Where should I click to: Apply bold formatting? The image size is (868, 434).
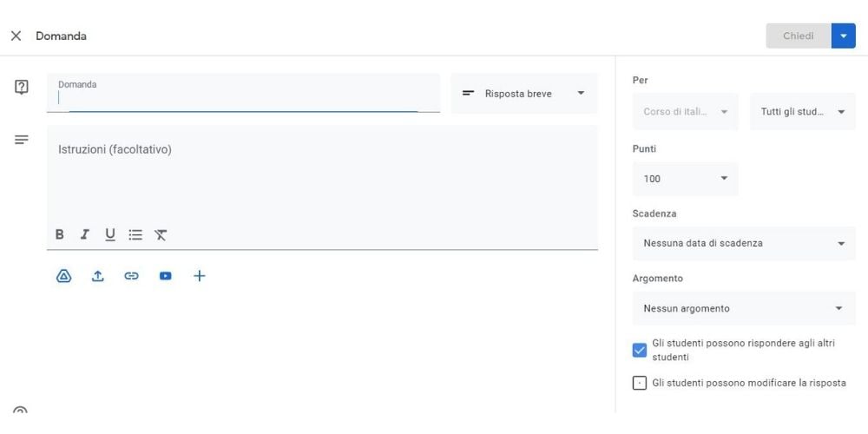coord(60,234)
